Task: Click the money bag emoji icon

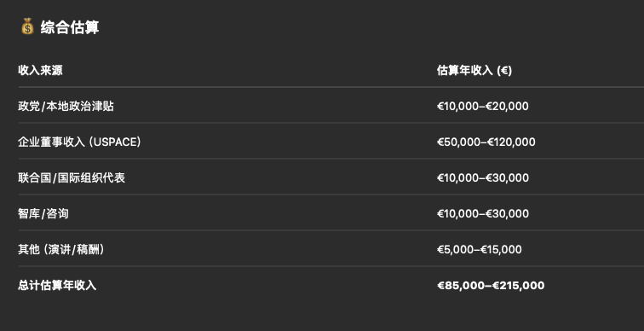Action: [27, 26]
